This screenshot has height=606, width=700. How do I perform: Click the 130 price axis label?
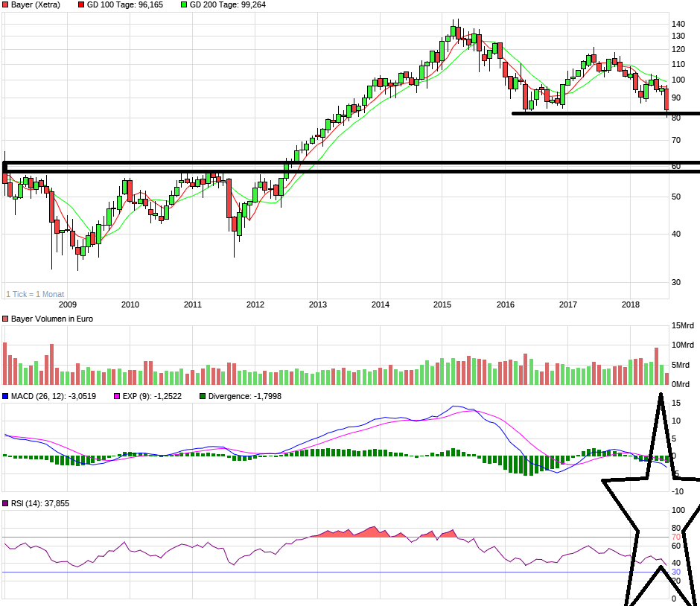pyautogui.click(x=678, y=36)
